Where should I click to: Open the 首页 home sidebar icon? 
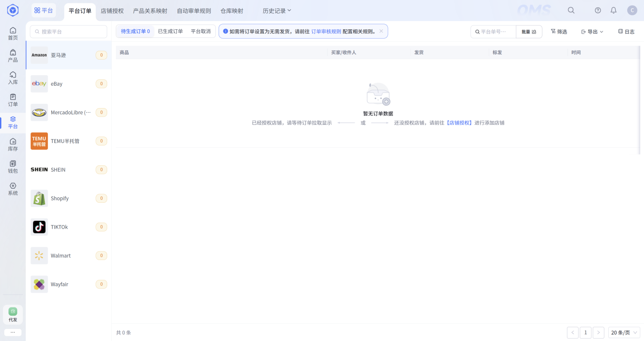(13, 34)
